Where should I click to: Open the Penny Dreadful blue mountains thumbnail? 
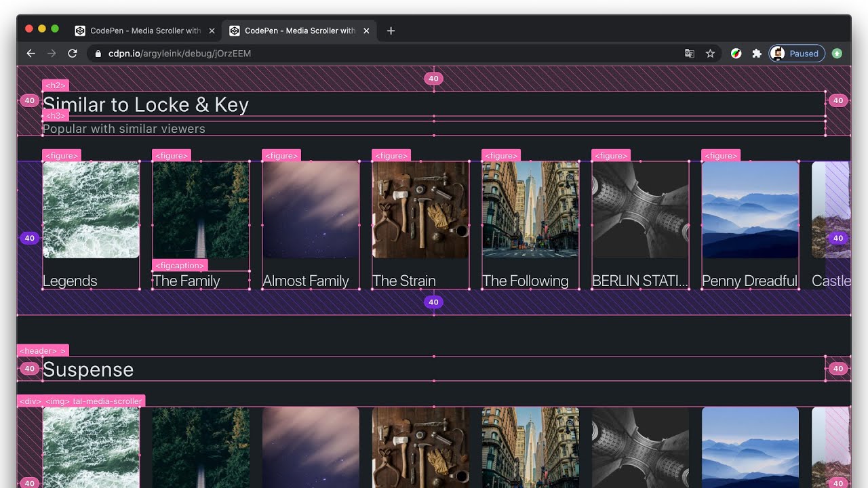pos(750,209)
